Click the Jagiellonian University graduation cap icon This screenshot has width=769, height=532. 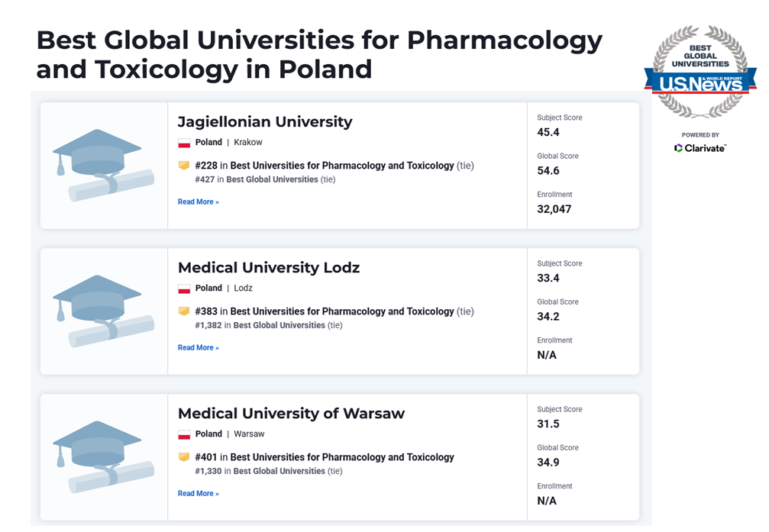pos(104,165)
